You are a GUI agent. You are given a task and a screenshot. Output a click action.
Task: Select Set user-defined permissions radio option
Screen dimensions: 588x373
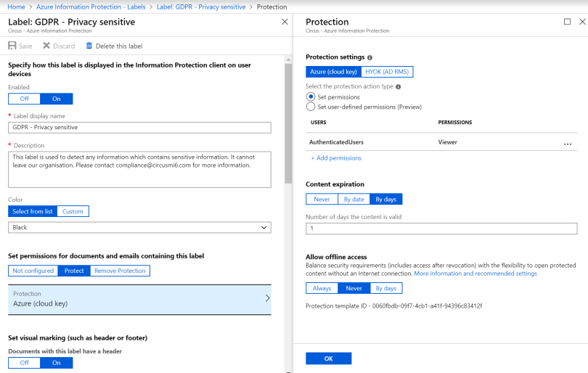coord(311,107)
